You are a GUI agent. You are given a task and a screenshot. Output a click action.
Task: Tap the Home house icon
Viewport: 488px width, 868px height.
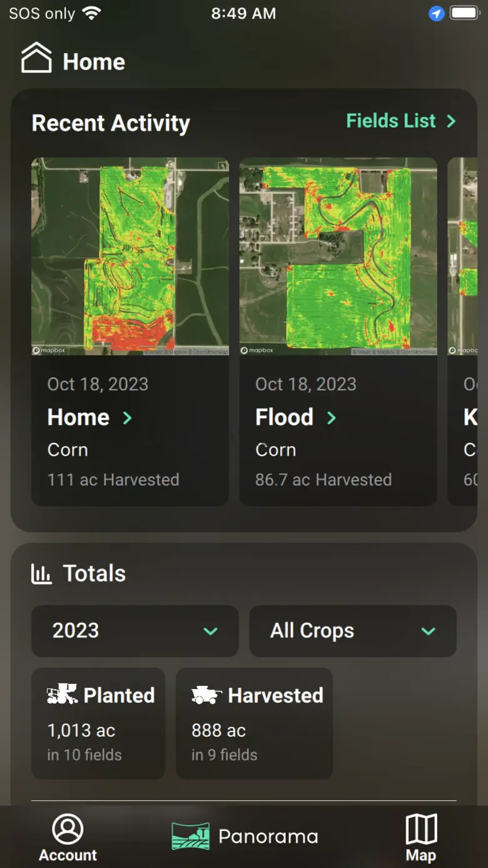tap(36, 58)
